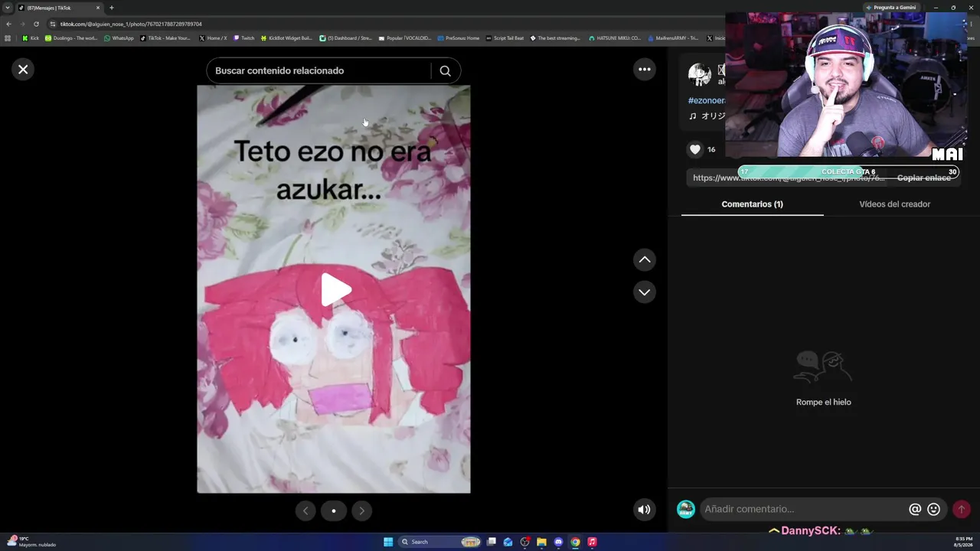This screenshot has height=551, width=980.
Task: Reload the TikTok page
Action: click(36, 24)
